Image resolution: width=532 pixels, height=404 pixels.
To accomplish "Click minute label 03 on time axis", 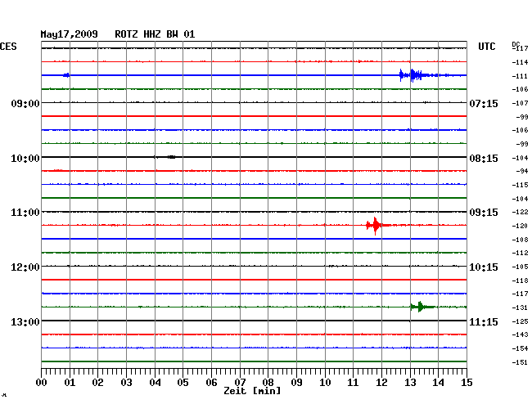I will pos(126,383).
